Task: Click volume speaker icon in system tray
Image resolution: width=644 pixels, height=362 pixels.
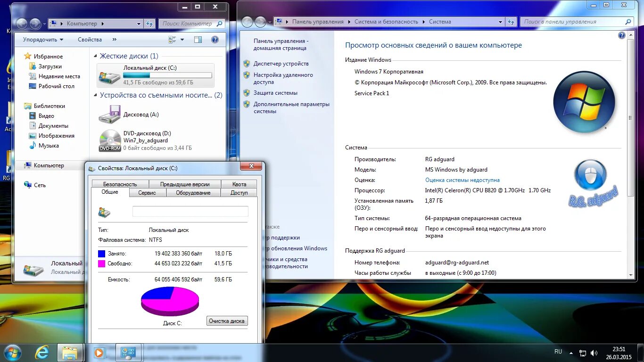Action: (x=595, y=353)
